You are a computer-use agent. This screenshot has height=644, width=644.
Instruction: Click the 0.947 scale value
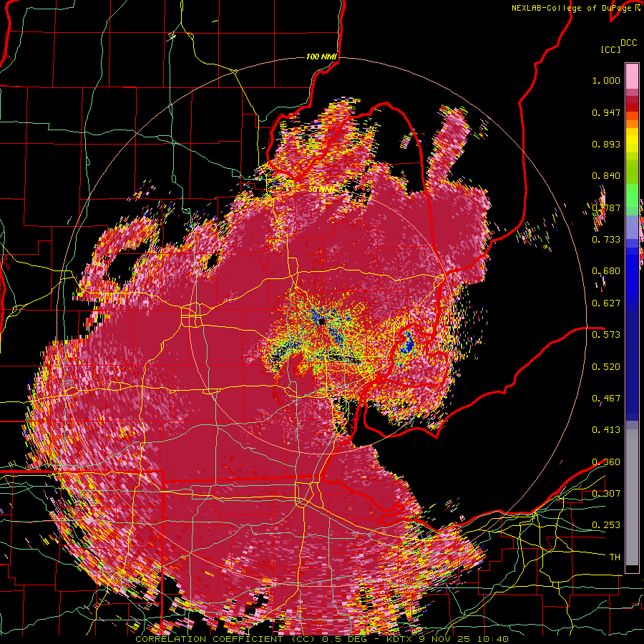(606, 112)
